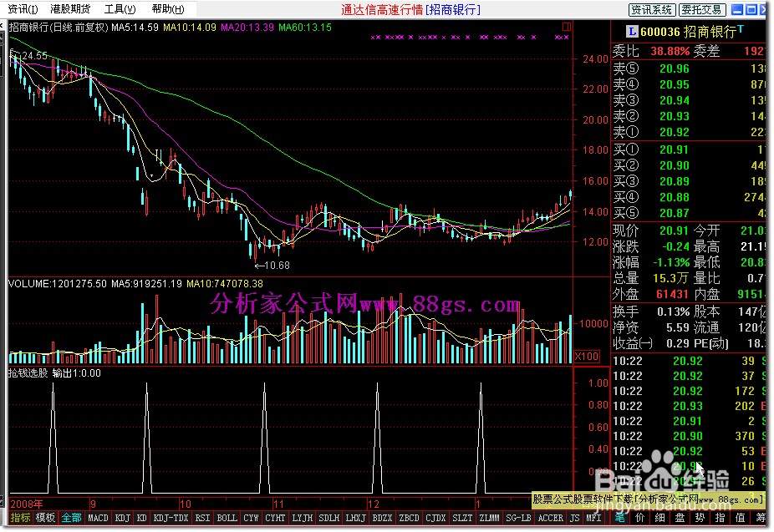Screen dimensions: 774x532
Task: Switch to the SLZT indicator
Action: tap(462, 518)
